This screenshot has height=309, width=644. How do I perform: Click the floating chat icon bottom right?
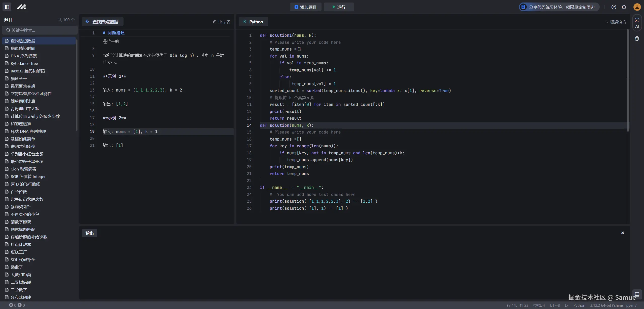(x=637, y=294)
